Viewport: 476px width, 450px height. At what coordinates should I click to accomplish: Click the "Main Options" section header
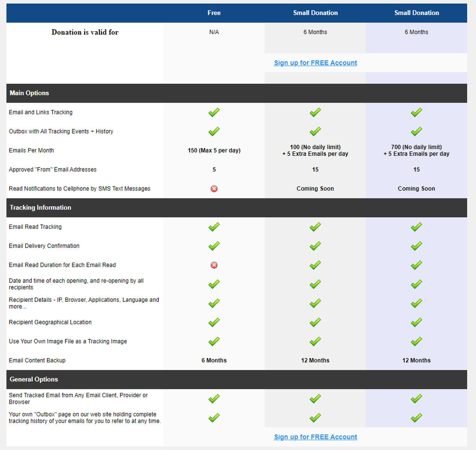tap(29, 93)
